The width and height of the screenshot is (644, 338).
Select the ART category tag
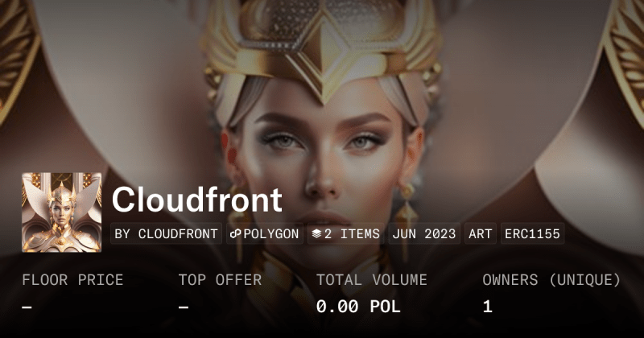[480, 233]
